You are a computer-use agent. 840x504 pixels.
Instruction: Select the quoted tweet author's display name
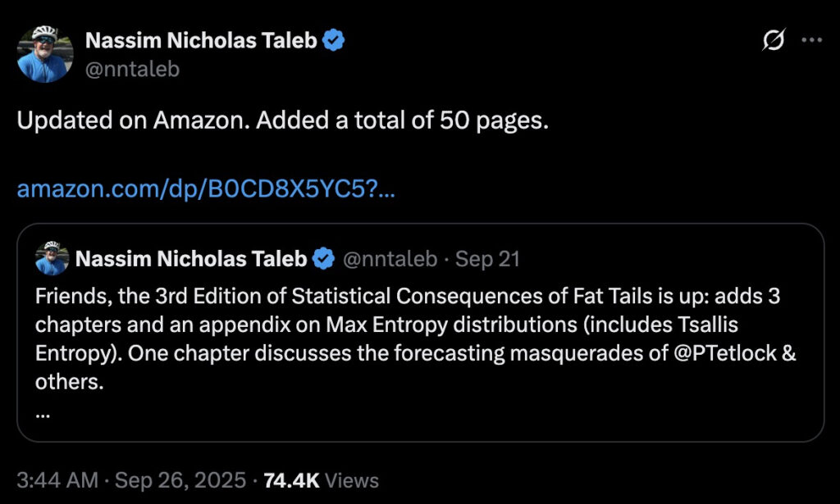pos(194,257)
